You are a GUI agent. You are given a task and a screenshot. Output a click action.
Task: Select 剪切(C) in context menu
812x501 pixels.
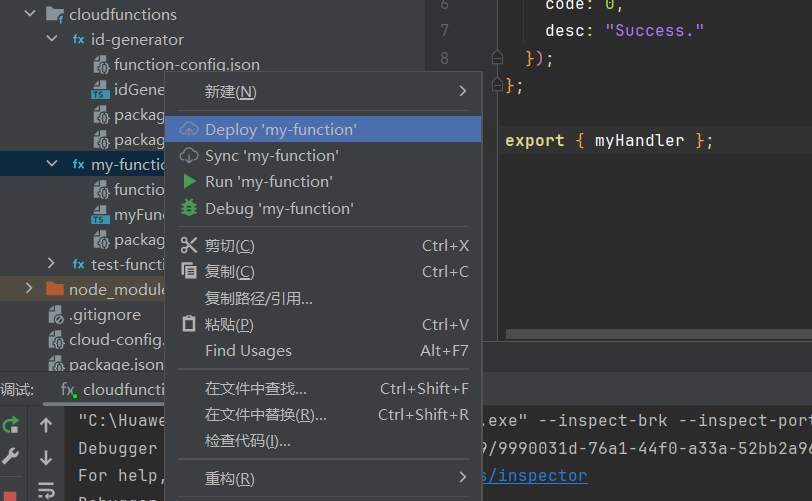point(323,245)
